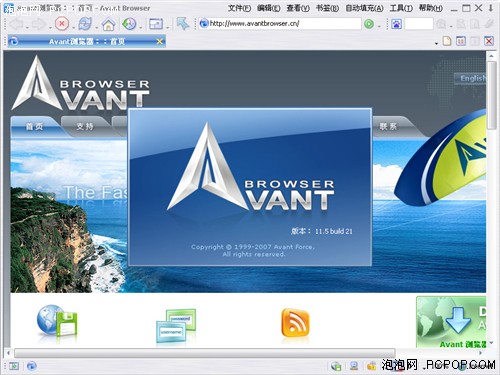Open the 查看(V) menu
The image size is (500, 375).
pyautogui.click(x=298, y=8)
